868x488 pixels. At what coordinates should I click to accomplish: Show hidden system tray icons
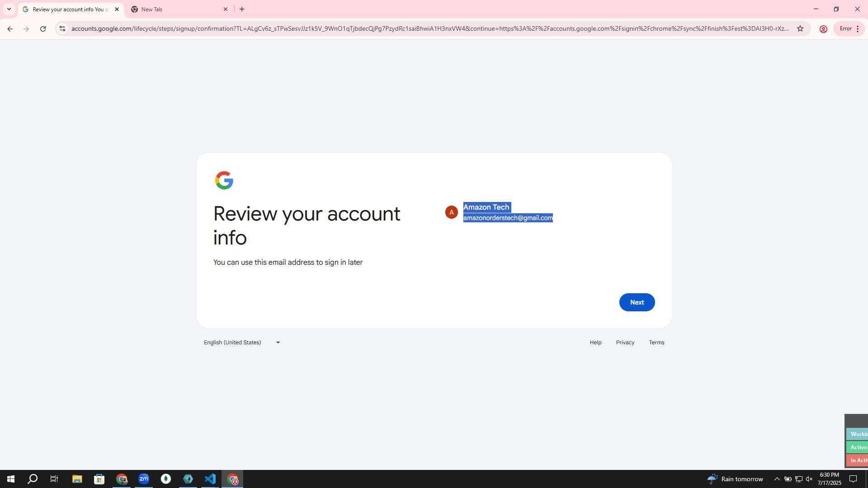point(777,479)
